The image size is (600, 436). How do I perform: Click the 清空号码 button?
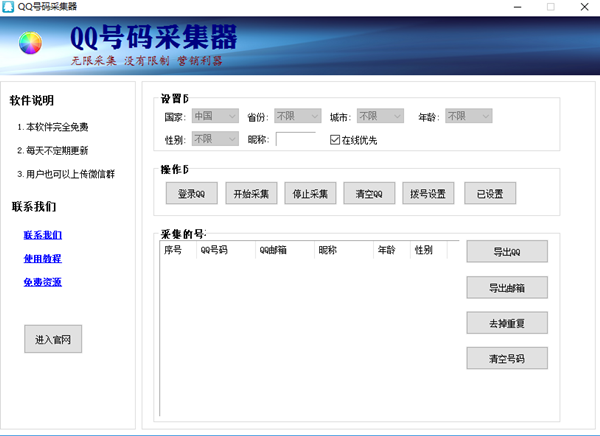click(x=507, y=358)
